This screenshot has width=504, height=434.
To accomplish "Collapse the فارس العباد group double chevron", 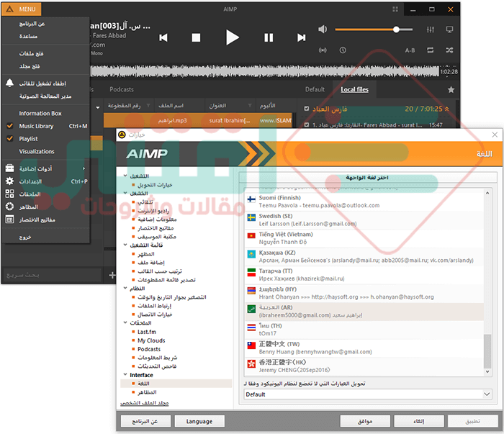I will pyautogui.click(x=447, y=109).
